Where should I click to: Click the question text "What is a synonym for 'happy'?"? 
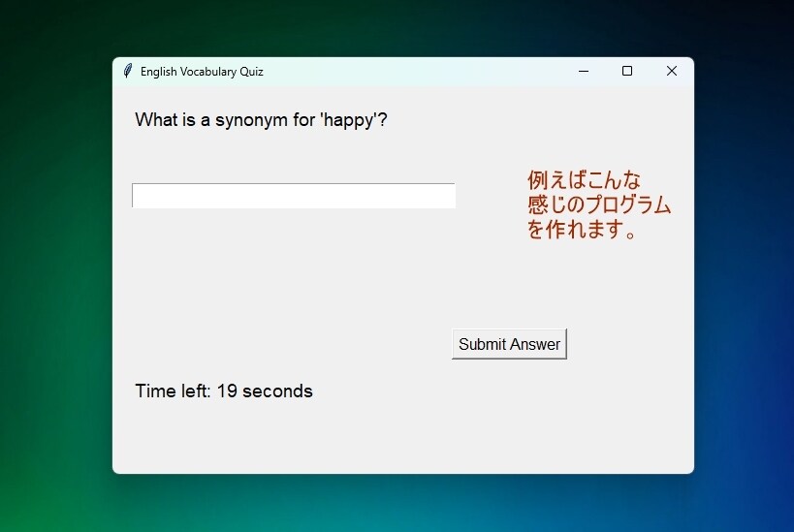(261, 120)
